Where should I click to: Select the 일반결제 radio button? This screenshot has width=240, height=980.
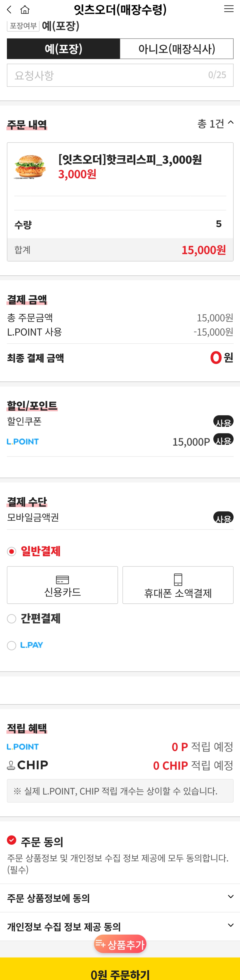(x=12, y=551)
